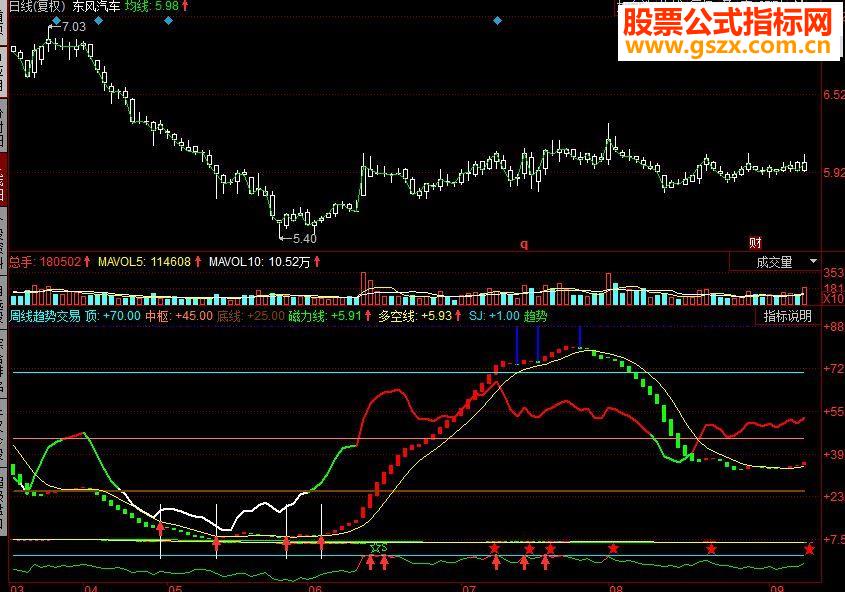Click the red star above the 08 date

613,548
